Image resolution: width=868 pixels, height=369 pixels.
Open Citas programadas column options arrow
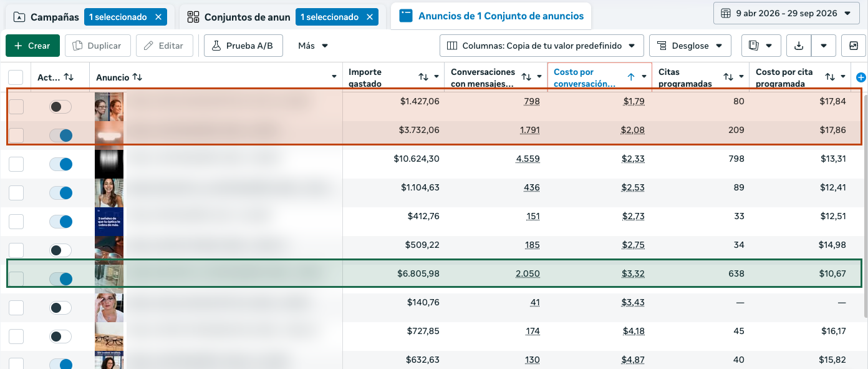741,77
